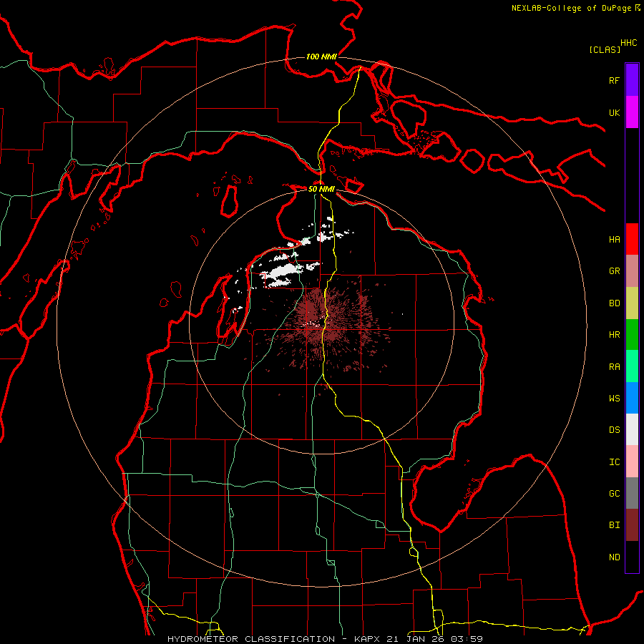Viewport: 644px width, 644px height.
Task: Click the HHC legend title
Action: 628,43
